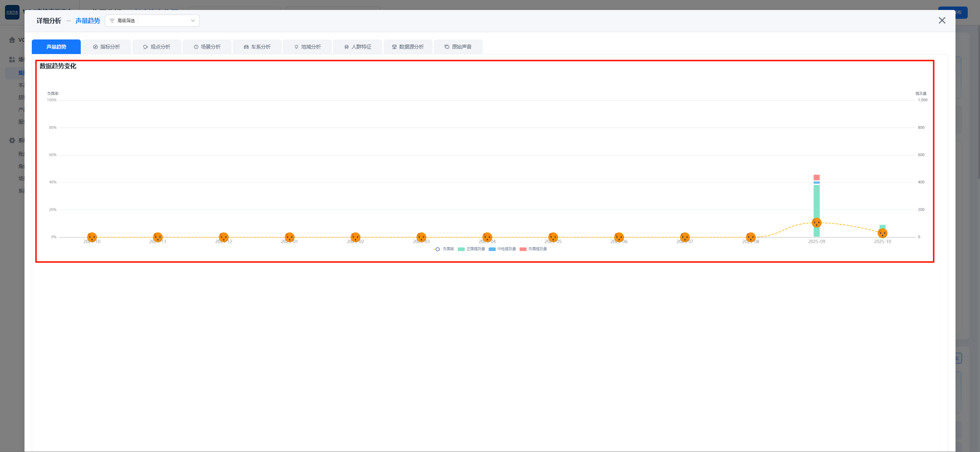Click the 原始声音 tab icon
This screenshot has width=980, height=452.
point(447,47)
